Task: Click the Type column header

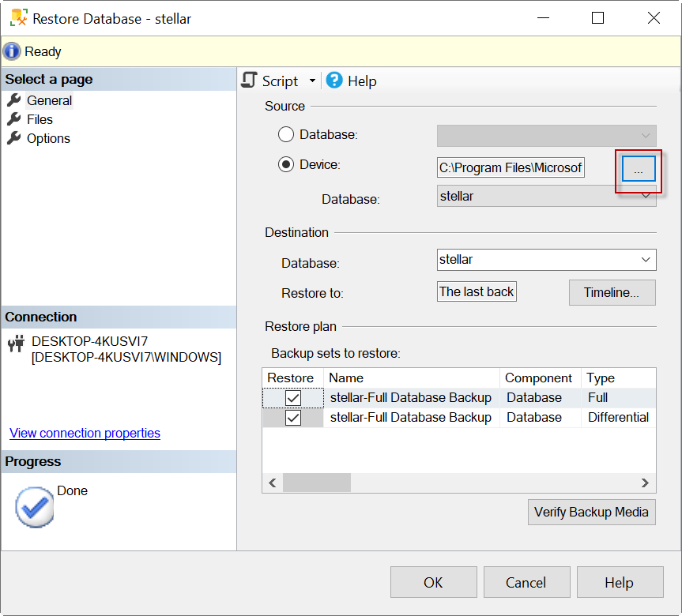Action: [619, 377]
